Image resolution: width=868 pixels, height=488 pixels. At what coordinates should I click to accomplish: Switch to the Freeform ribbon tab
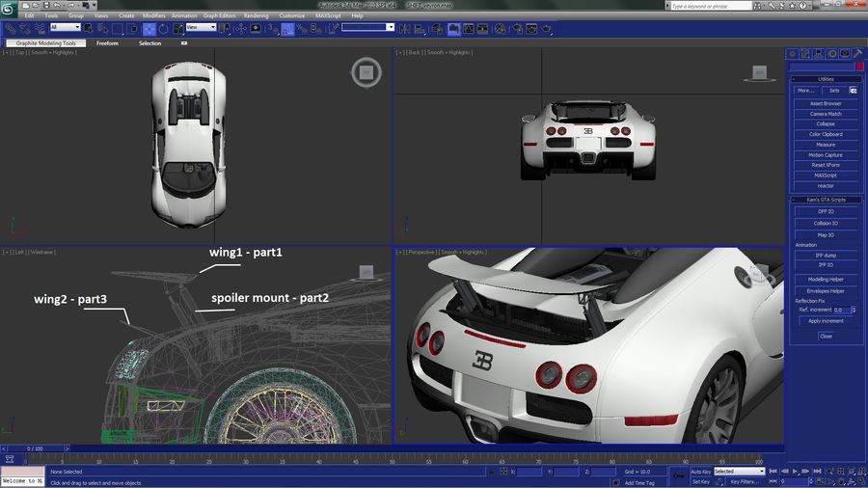(107, 42)
